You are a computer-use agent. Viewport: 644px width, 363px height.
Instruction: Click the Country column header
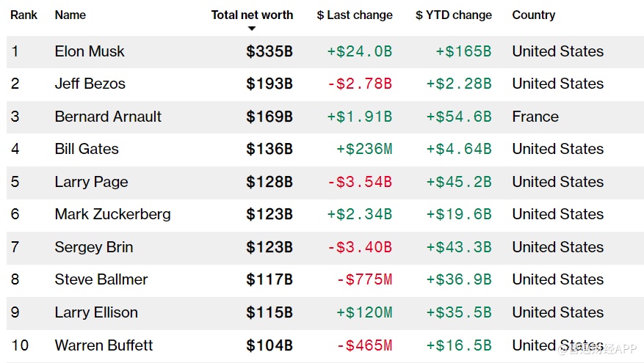click(534, 15)
